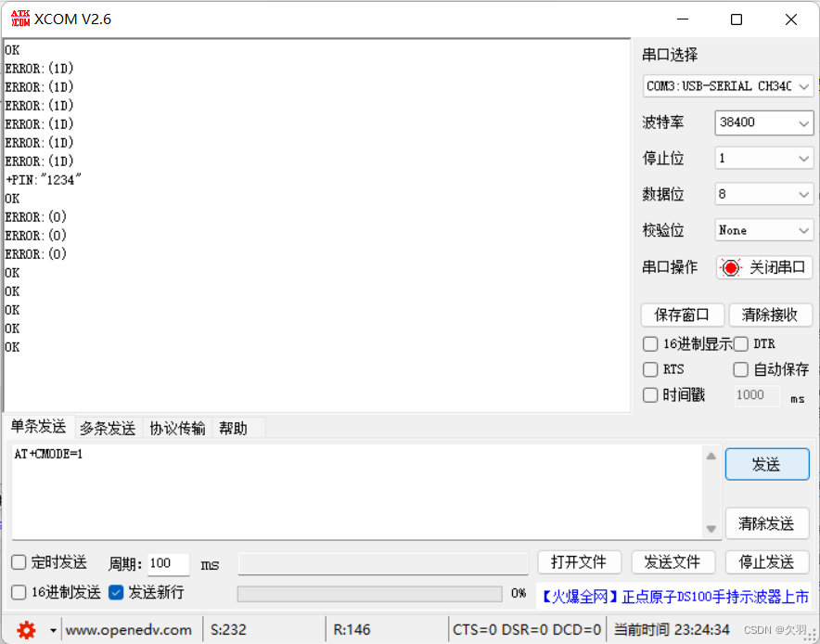
Task: Uncheck the 发送新行 send newline option
Action: 115,594
